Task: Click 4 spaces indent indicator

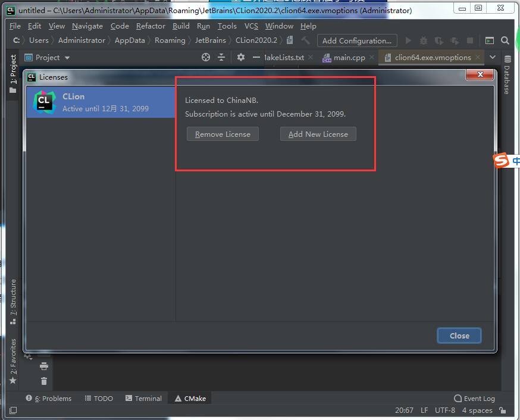Action: tap(477, 410)
